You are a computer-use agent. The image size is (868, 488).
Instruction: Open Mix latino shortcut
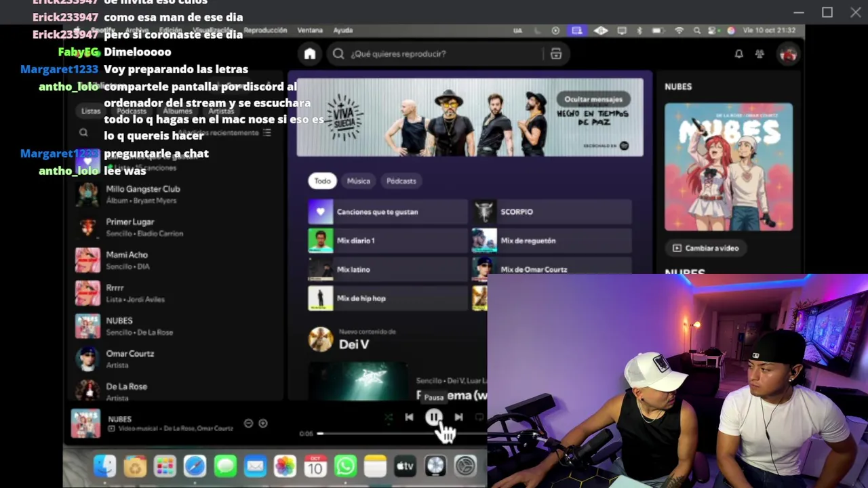coord(387,270)
